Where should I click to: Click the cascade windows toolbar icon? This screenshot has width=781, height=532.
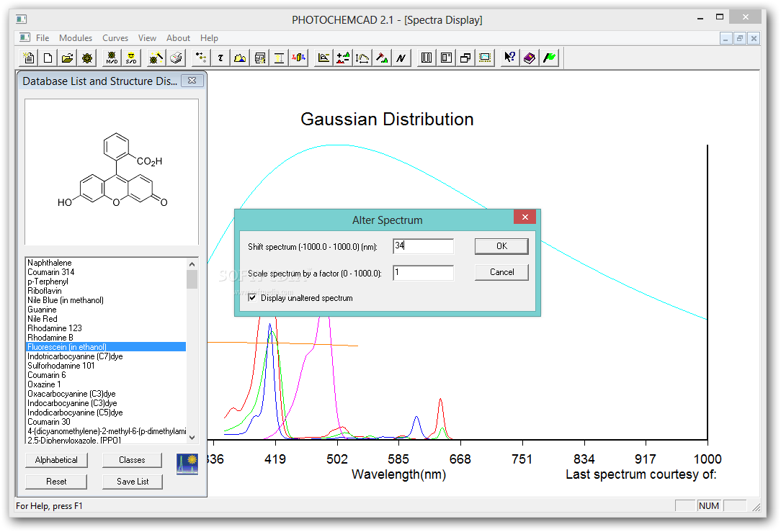click(465, 58)
